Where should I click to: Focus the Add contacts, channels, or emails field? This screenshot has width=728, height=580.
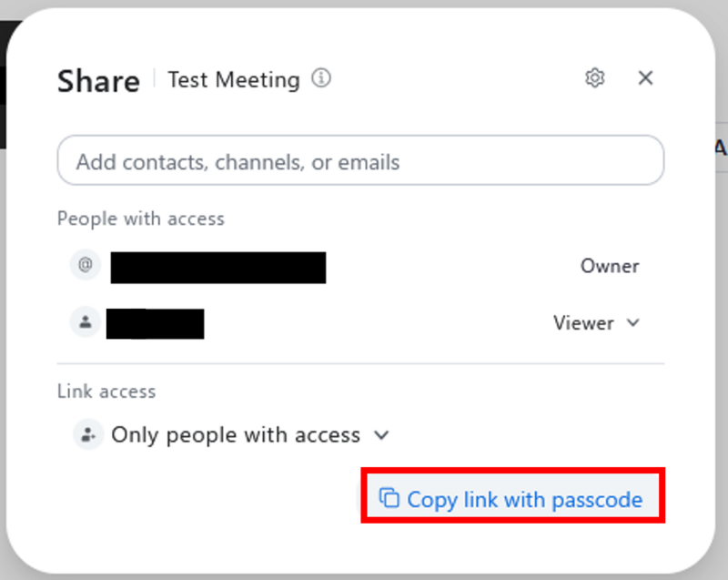(360, 160)
